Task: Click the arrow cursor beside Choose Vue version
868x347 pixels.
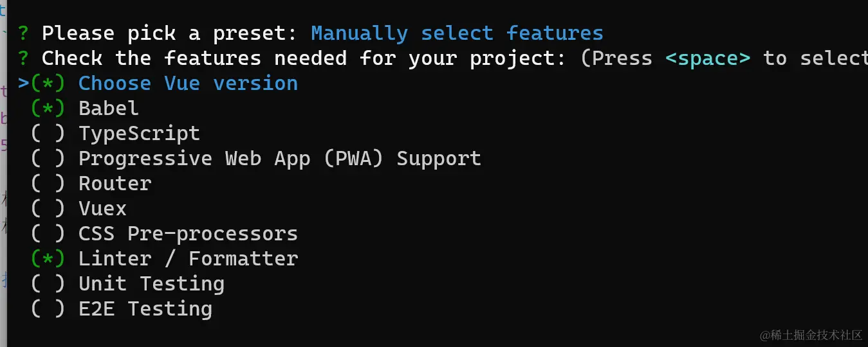Action: pyautogui.click(x=23, y=84)
